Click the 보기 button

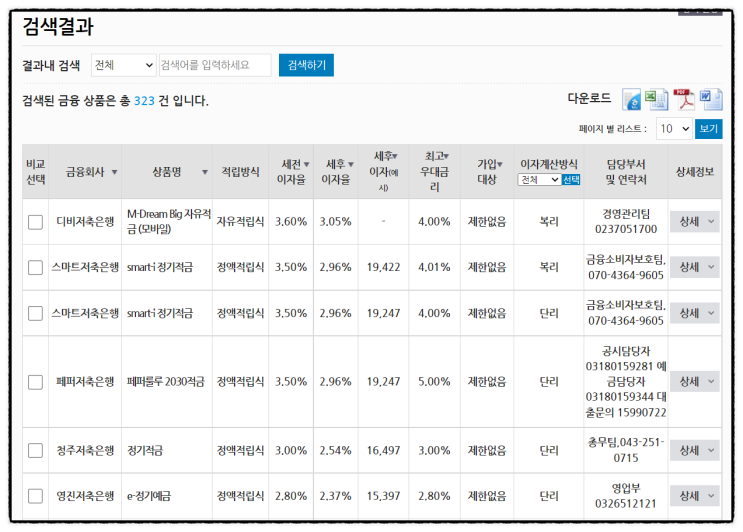coord(708,129)
